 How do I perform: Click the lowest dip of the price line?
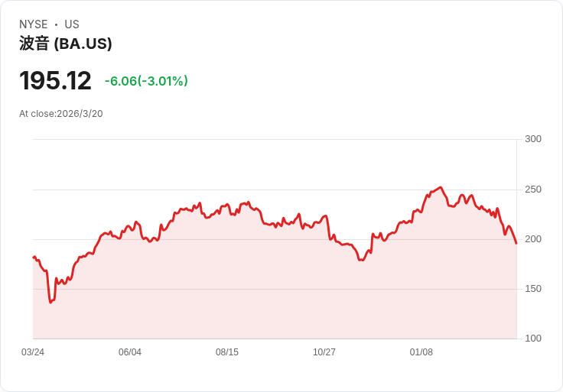pyautogui.click(x=50, y=302)
